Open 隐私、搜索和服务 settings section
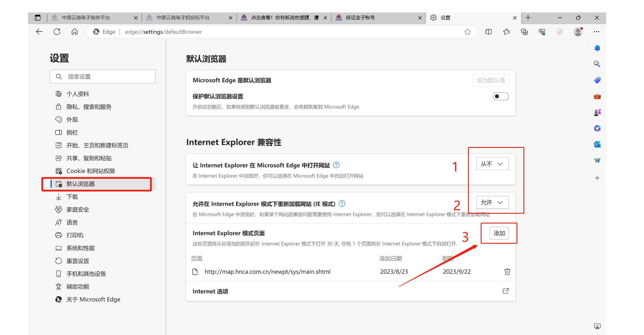The image size is (644, 335). pyautogui.click(x=89, y=107)
